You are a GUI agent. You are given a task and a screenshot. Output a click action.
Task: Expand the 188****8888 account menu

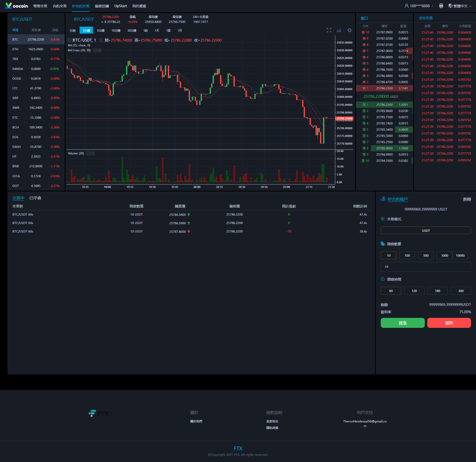pos(419,6)
